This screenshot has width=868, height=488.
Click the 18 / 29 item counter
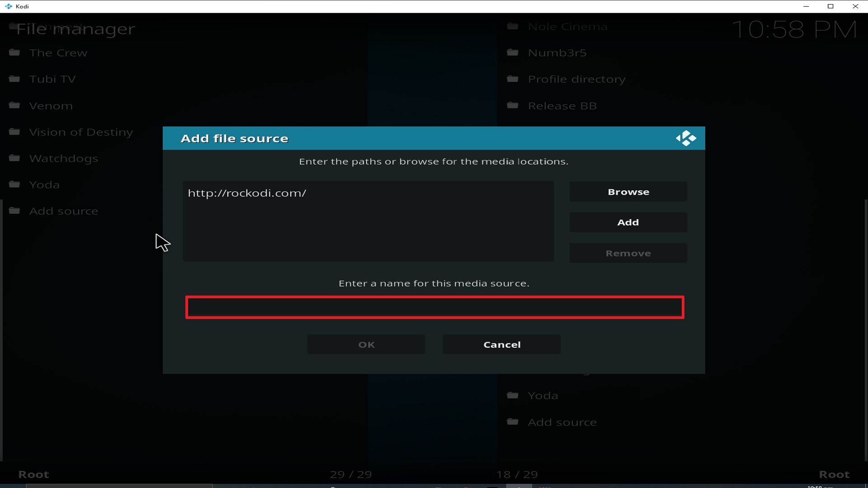pyautogui.click(x=517, y=474)
